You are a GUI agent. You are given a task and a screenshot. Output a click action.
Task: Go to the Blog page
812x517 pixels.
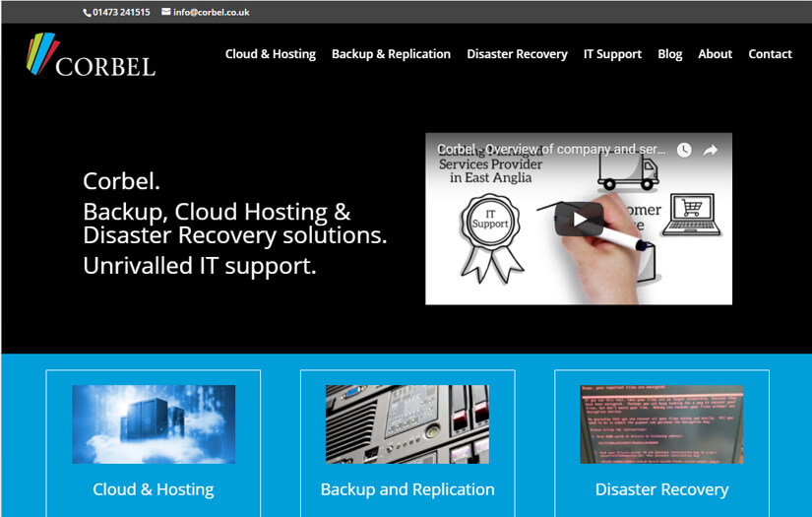pyautogui.click(x=669, y=54)
